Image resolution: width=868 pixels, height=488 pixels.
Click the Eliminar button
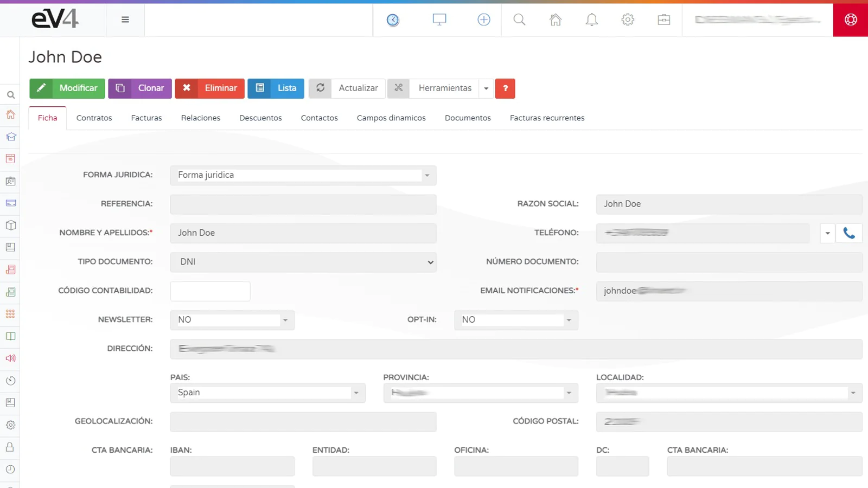[209, 88]
